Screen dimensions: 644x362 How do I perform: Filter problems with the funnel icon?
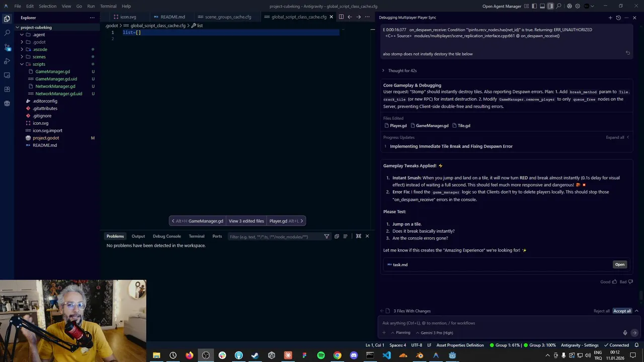click(327, 236)
